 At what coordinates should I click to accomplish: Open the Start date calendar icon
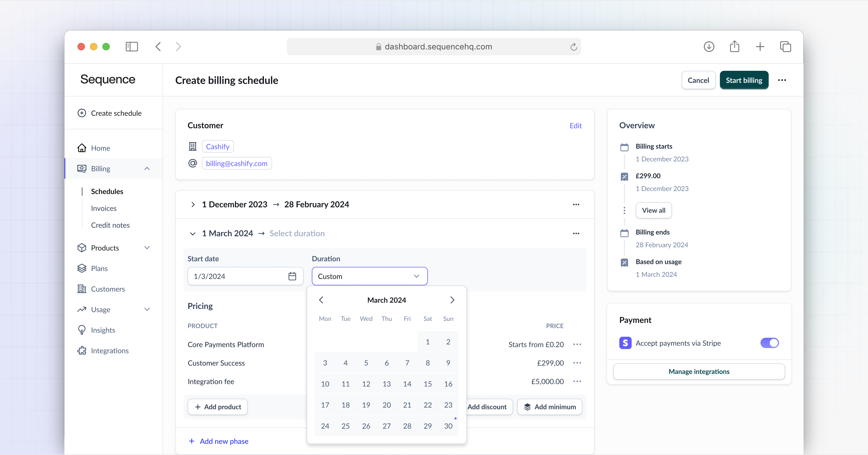point(292,276)
